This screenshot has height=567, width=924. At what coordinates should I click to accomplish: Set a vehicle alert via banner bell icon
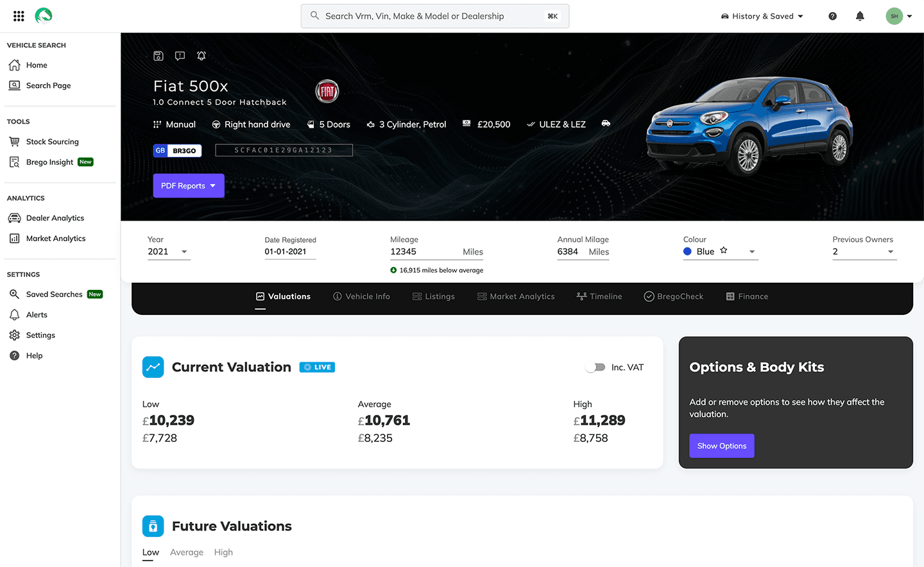coord(201,56)
